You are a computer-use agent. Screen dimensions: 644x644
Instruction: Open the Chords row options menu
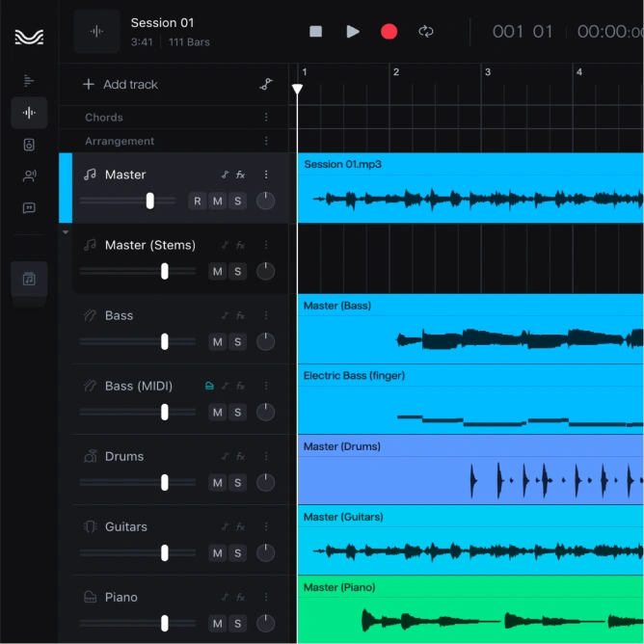(x=266, y=118)
